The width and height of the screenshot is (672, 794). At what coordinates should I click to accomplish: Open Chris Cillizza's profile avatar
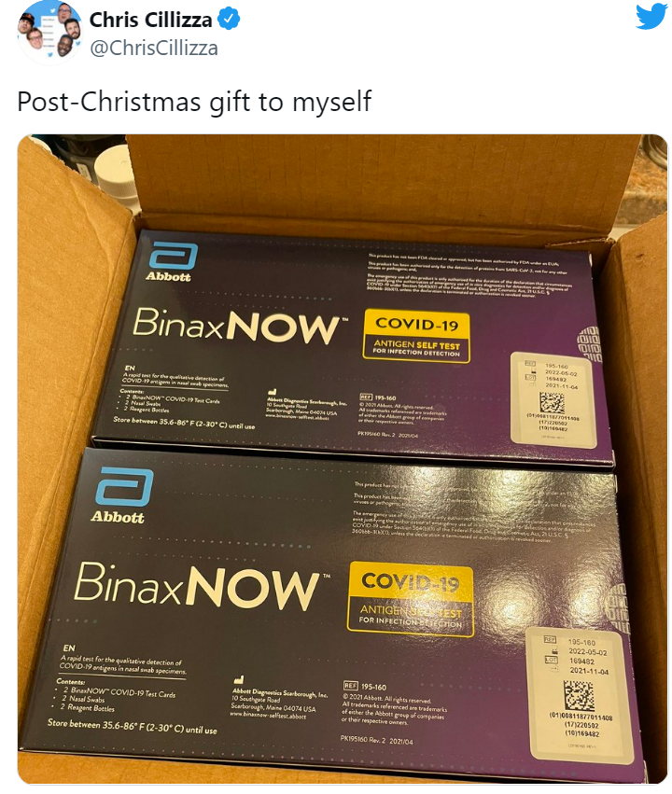click(x=49, y=32)
